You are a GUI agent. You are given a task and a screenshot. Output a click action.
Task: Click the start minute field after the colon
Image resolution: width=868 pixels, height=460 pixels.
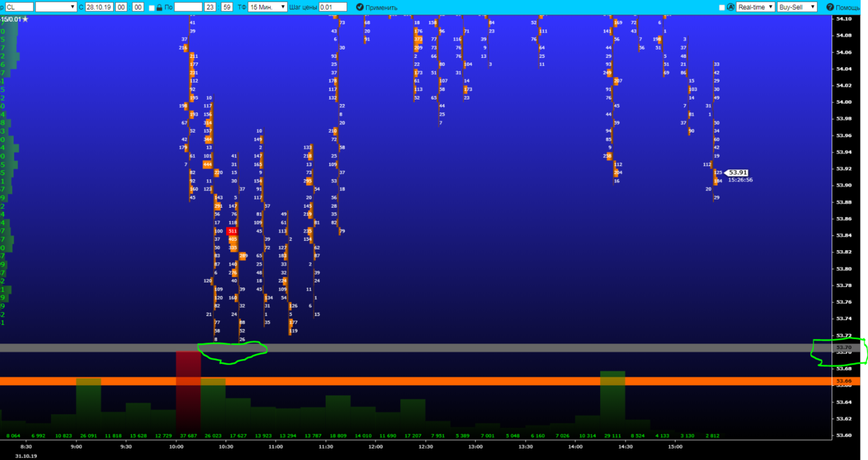pyautogui.click(x=138, y=7)
